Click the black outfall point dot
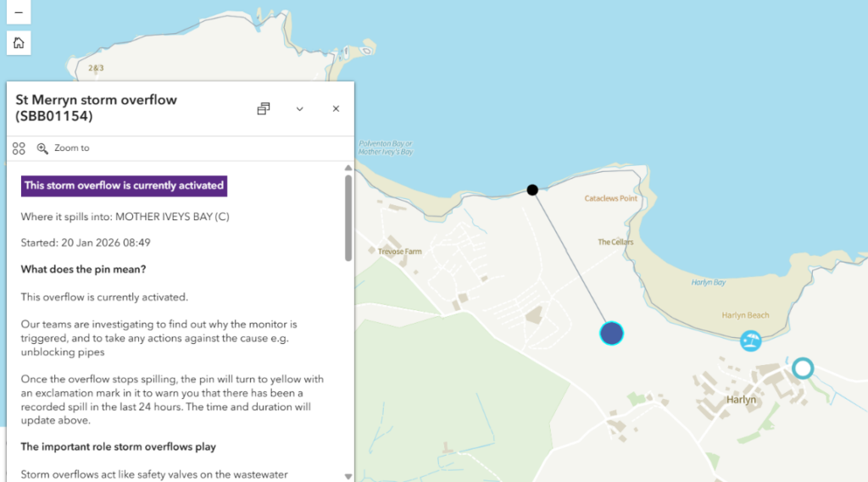The image size is (868, 482). click(x=532, y=190)
